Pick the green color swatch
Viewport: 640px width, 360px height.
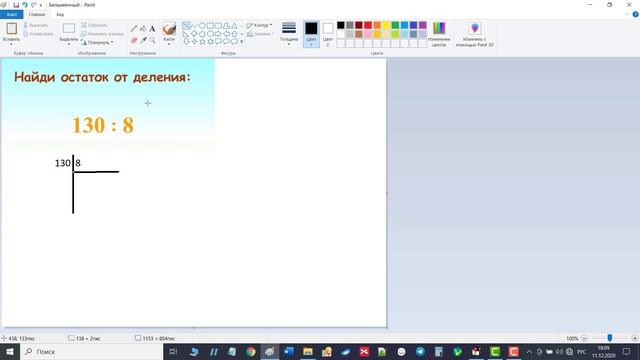[395, 25]
